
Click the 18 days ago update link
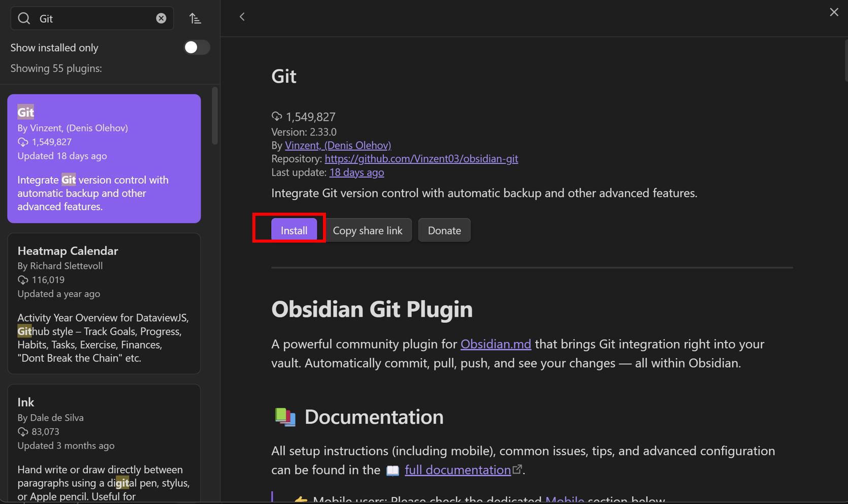click(356, 172)
